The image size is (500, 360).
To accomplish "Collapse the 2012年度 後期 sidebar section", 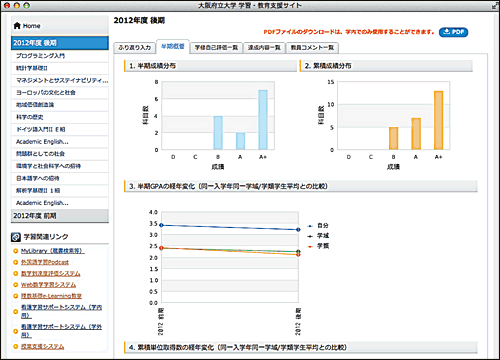I will click(x=60, y=43).
